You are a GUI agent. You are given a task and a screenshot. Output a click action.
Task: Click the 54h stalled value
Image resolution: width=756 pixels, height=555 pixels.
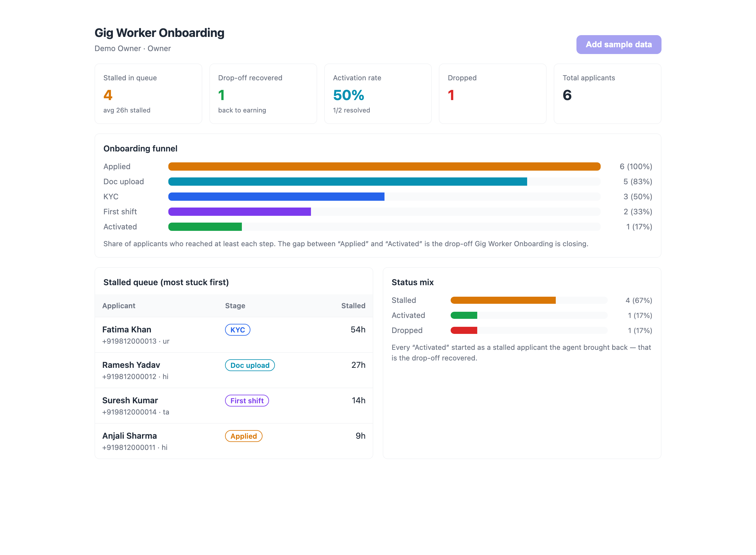tap(358, 329)
